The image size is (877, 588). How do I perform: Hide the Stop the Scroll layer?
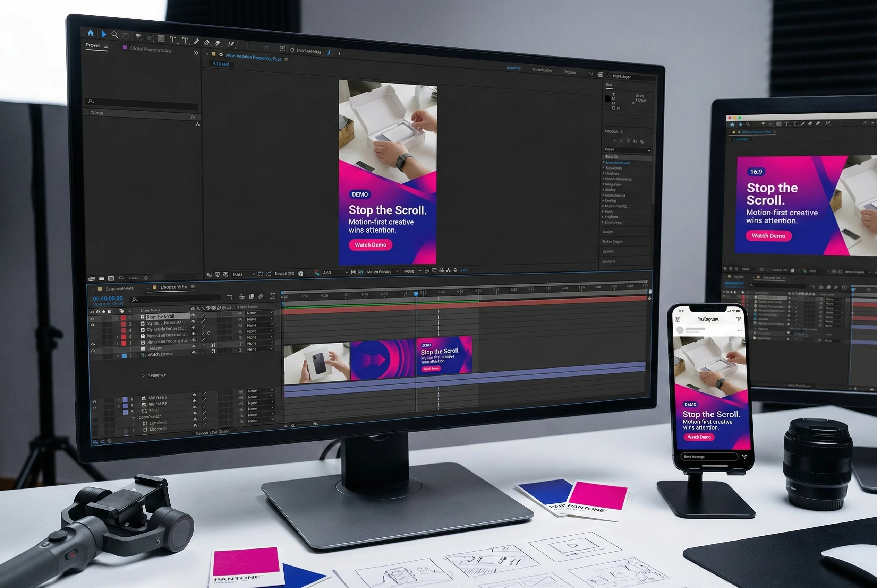pyautogui.click(x=92, y=318)
